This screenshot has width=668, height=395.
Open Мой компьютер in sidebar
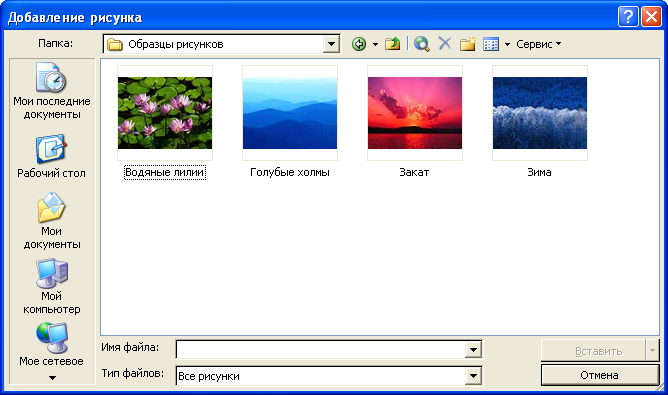click(52, 286)
